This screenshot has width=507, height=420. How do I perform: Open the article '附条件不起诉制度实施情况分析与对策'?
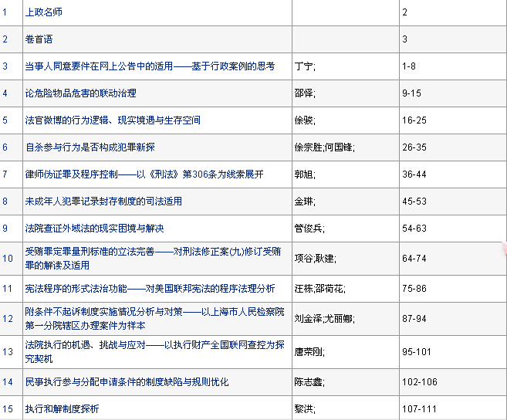(x=151, y=317)
